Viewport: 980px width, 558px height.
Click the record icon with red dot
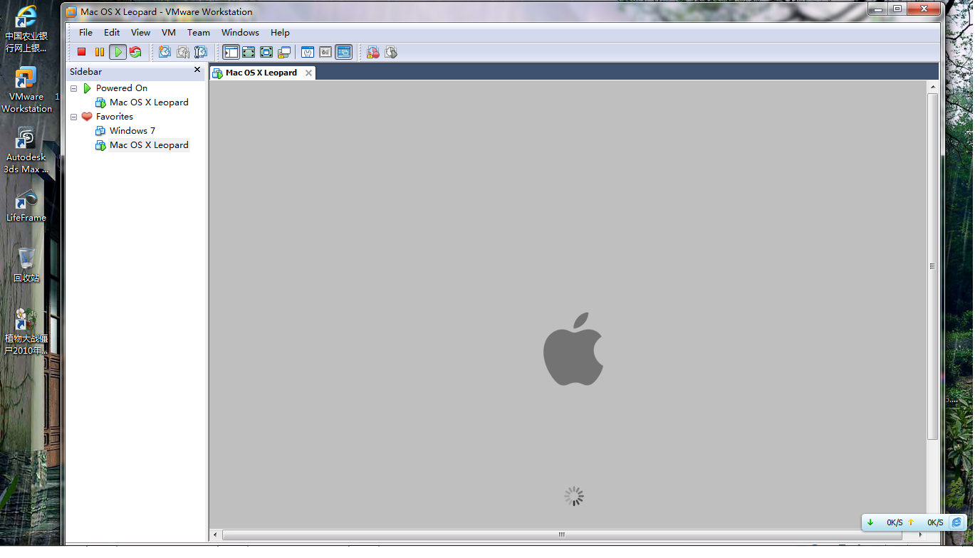[x=373, y=52]
